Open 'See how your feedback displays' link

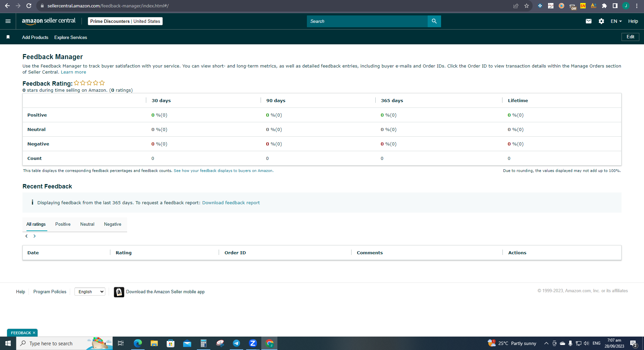[x=223, y=171]
